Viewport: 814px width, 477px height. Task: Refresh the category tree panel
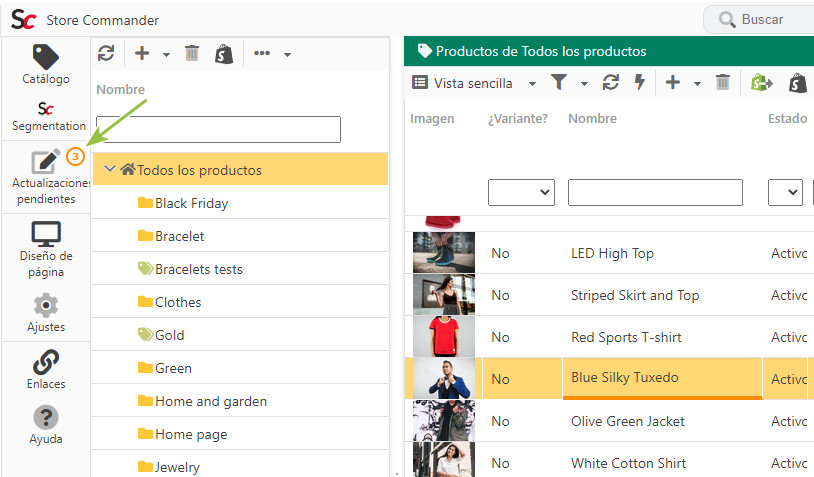point(106,53)
